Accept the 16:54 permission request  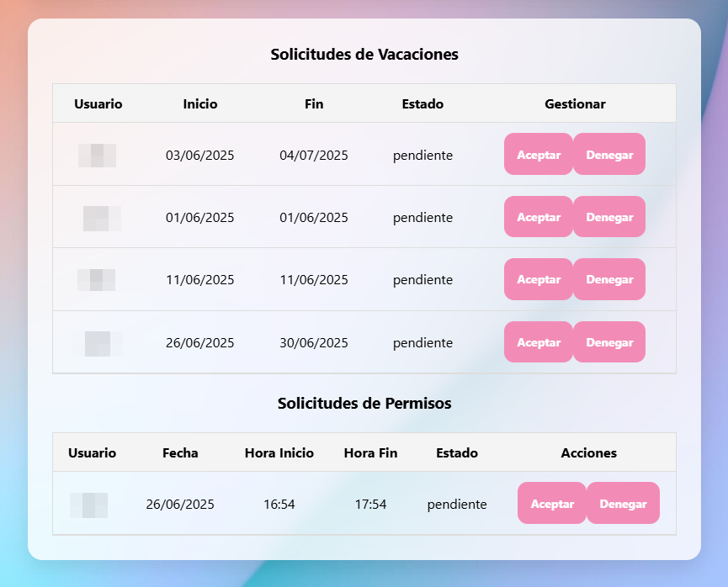tap(552, 503)
